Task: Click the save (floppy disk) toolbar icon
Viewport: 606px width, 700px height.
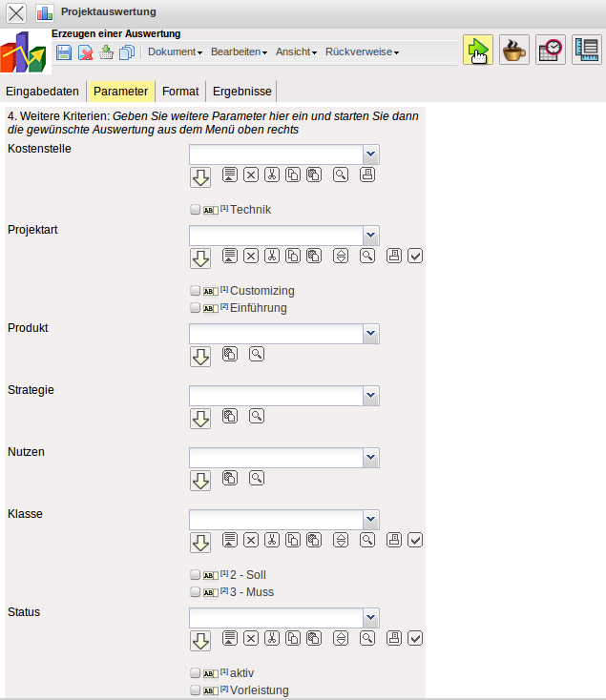Action: (x=64, y=52)
